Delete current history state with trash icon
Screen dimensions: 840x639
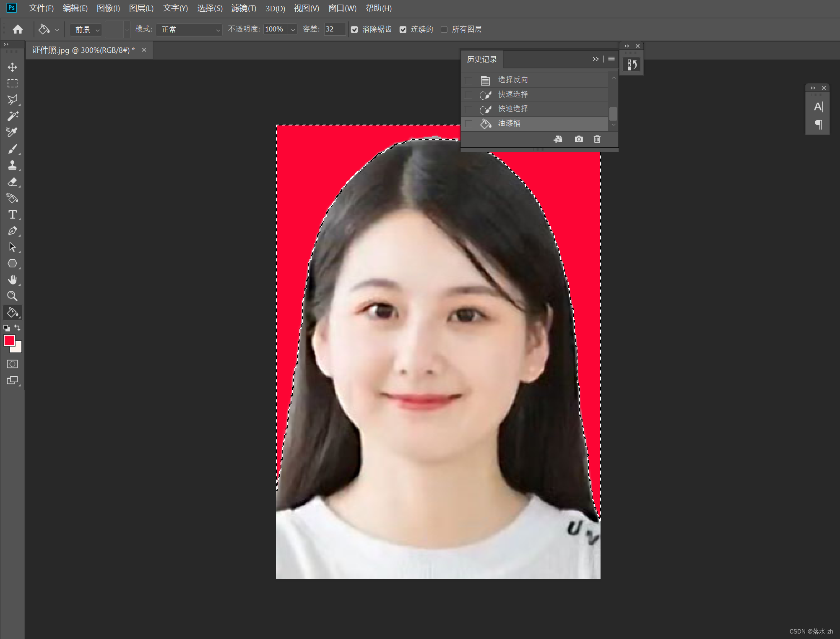[x=597, y=139]
